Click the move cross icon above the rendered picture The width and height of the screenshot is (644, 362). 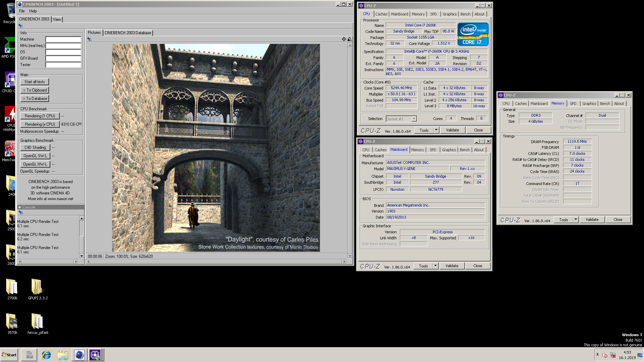pyautogui.click(x=344, y=39)
